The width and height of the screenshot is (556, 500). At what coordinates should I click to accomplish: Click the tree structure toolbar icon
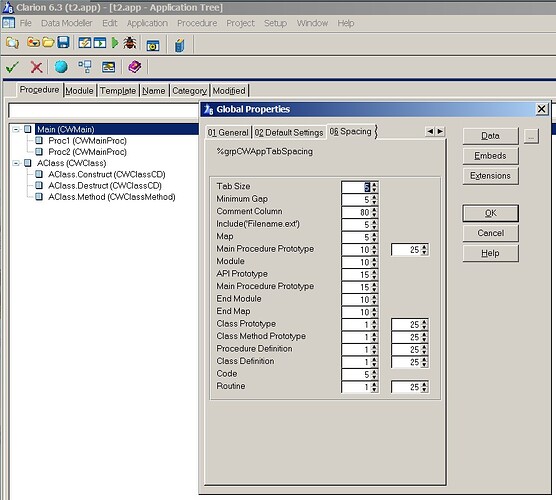coord(85,66)
